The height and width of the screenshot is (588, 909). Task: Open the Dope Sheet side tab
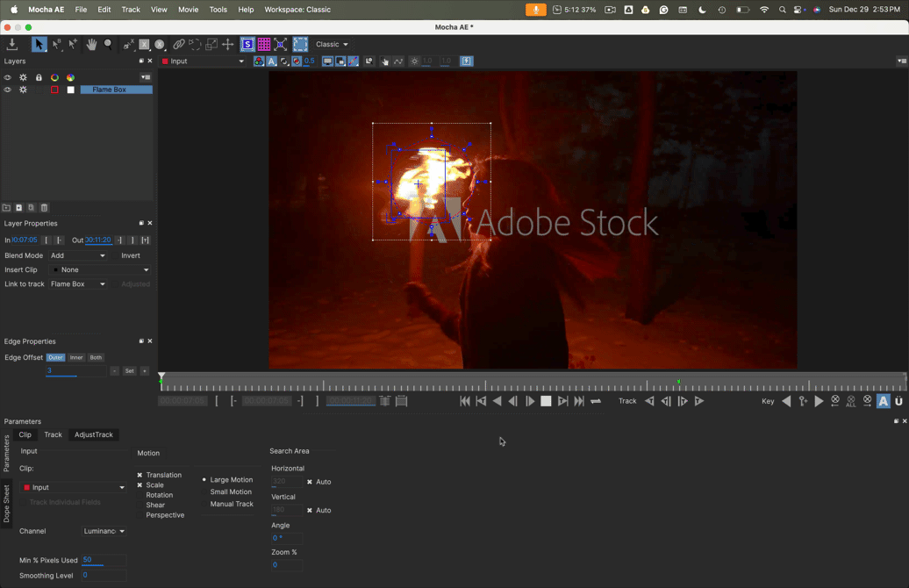pyautogui.click(x=6, y=504)
